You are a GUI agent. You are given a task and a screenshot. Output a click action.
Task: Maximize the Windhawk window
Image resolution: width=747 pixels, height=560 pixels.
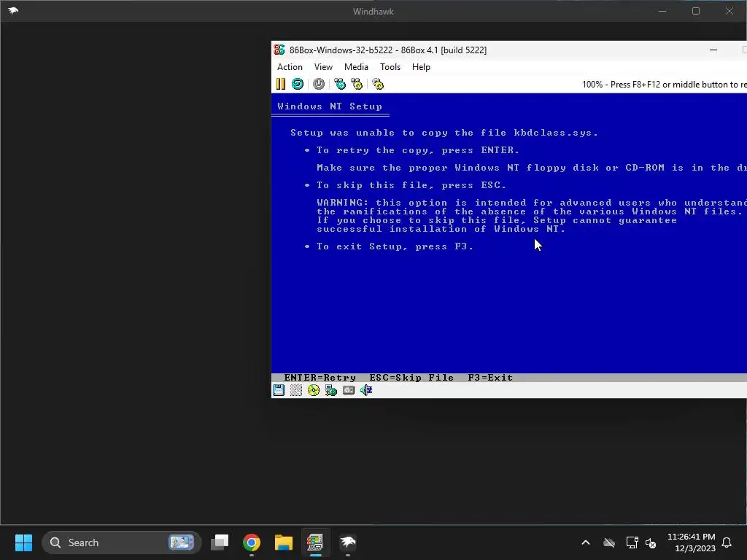tap(696, 11)
